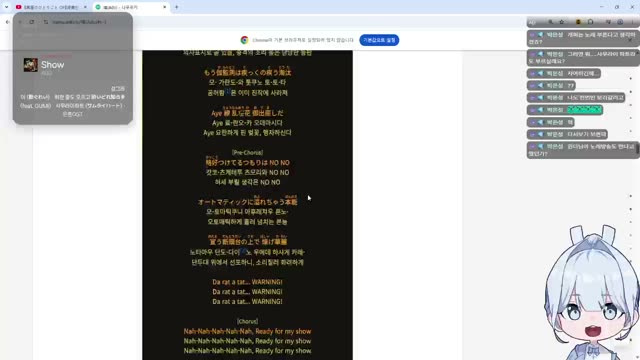The width and height of the screenshot is (640, 360).
Task: Click the browser back arrow
Action: coord(8,22)
